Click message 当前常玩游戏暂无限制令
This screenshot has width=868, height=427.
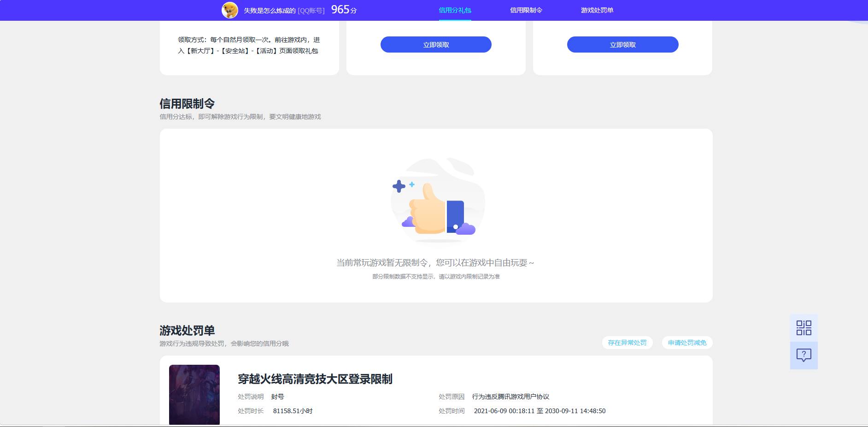[435, 263]
